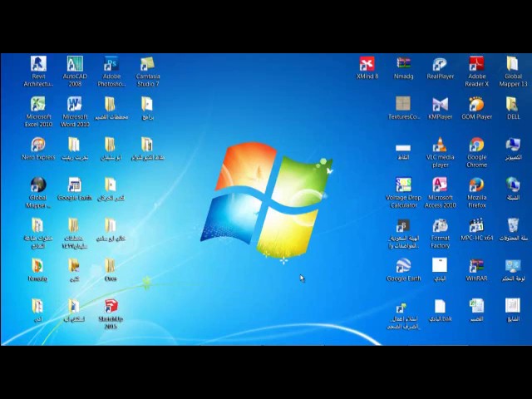This screenshot has width=532, height=399.
Task: Click the green-arrow shortcut below right-side Google Earth
Action: pos(403,316)
